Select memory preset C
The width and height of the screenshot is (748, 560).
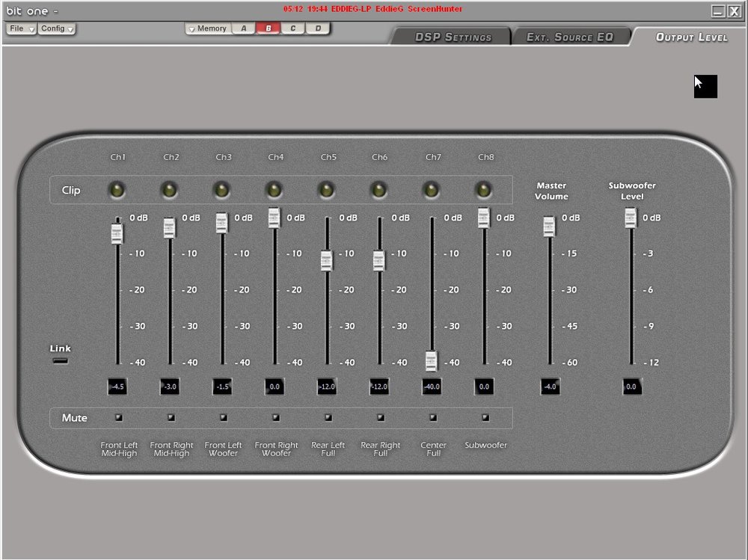point(293,28)
